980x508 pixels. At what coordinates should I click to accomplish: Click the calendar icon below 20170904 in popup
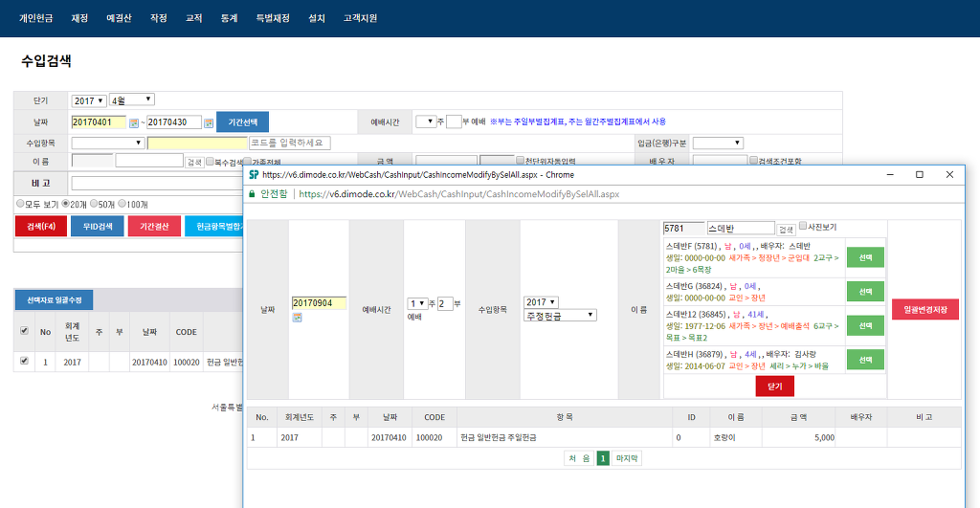pyautogui.click(x=297, y=317)
